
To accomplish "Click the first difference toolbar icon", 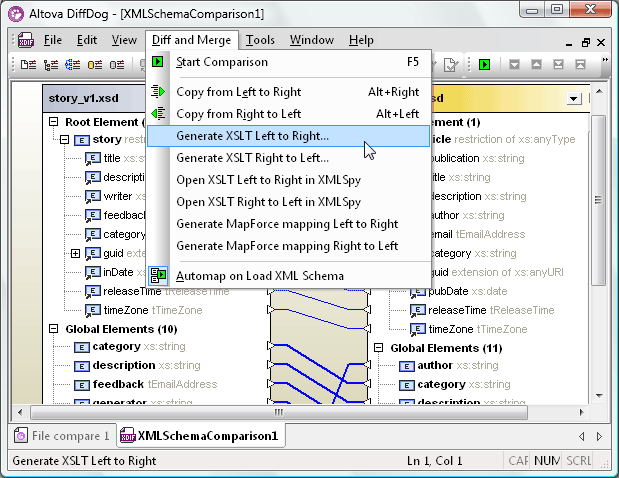I will click(x=580, y=64).
